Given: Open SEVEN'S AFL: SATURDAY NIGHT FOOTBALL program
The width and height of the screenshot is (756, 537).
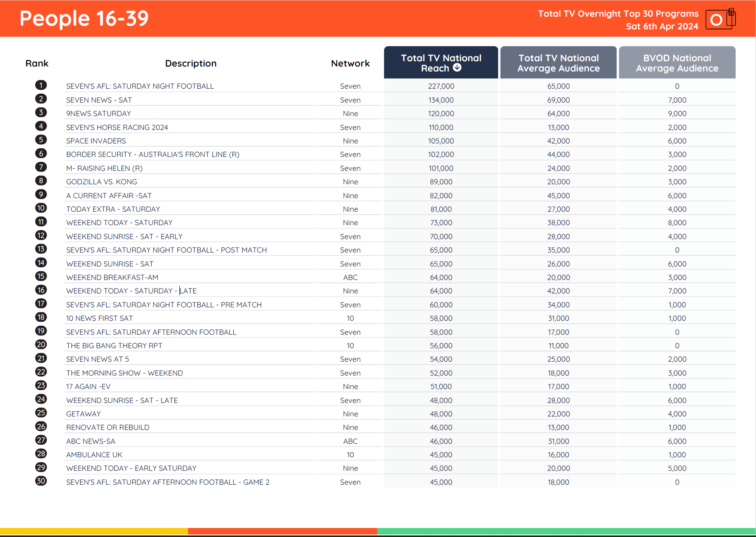Looking at the screenshot, I should click(x=140, y=86).
